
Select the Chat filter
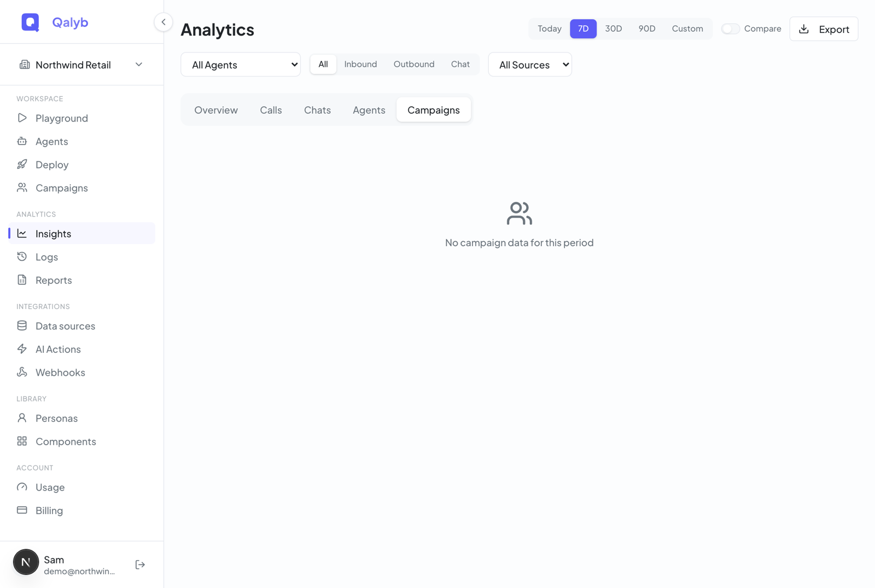pyautogui.click(x=460, y=64)
